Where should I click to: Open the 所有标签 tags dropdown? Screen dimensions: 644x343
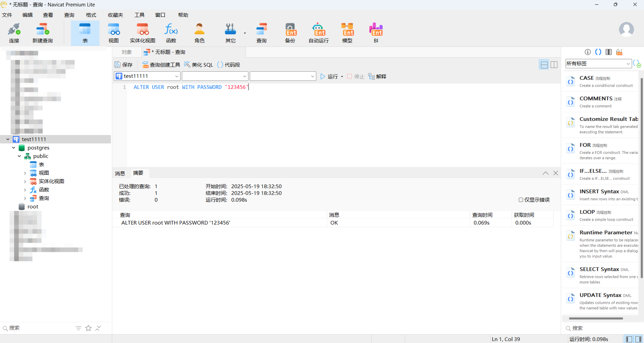[598, 64]
